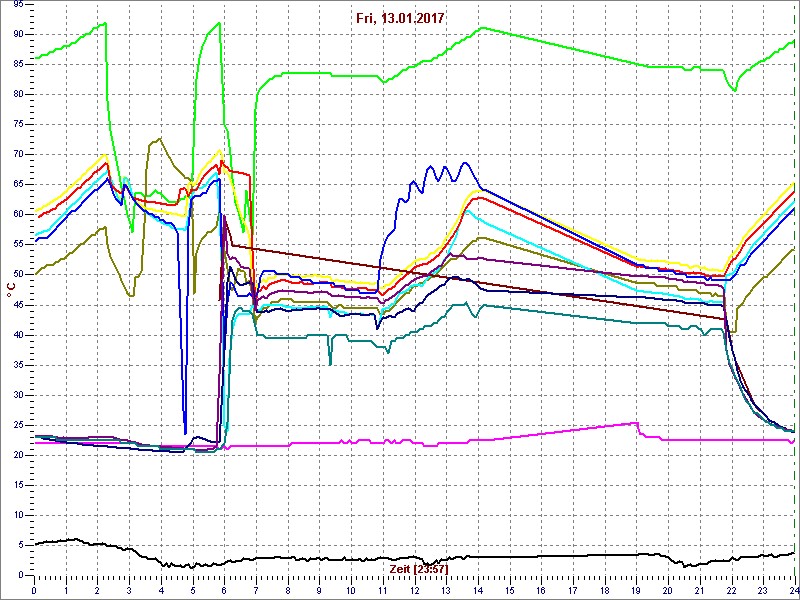The width and height of the screenshot is (800, 600).
Task: Click hour label 9 on time axis
Action: point(319,590)
